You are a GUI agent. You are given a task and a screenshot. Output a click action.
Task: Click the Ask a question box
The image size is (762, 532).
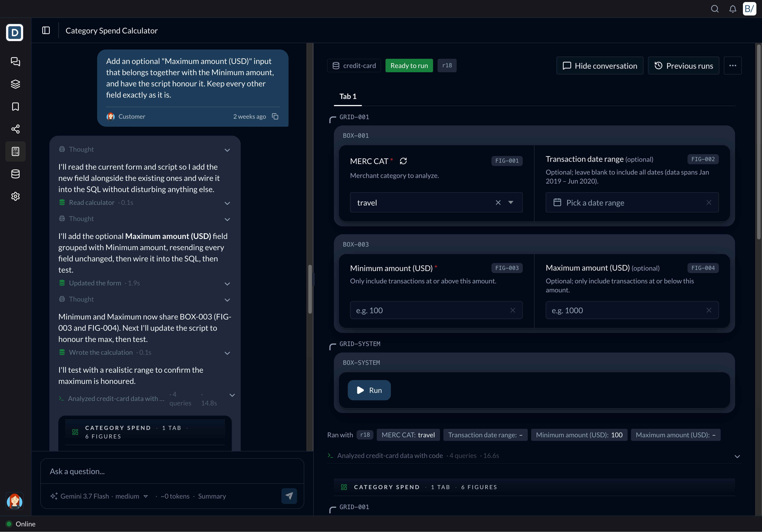(x=172, y=471)
